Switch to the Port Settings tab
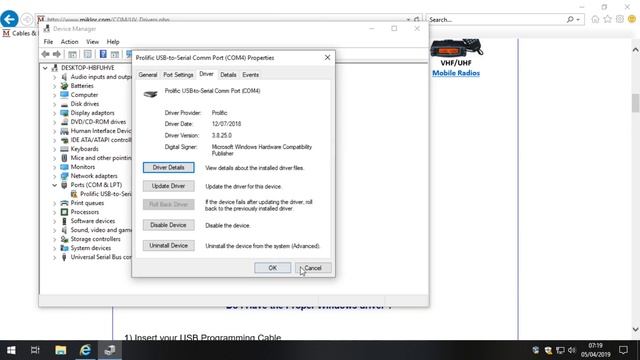Viewport: 640px width, 360px height. tap(178, 75)
